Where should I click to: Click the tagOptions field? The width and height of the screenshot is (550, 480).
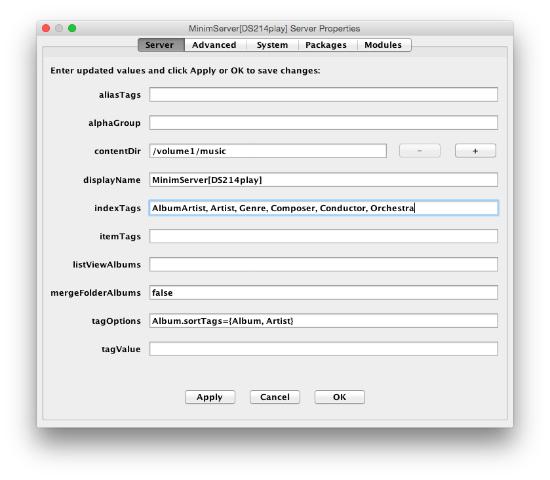(x=323, y=321)
